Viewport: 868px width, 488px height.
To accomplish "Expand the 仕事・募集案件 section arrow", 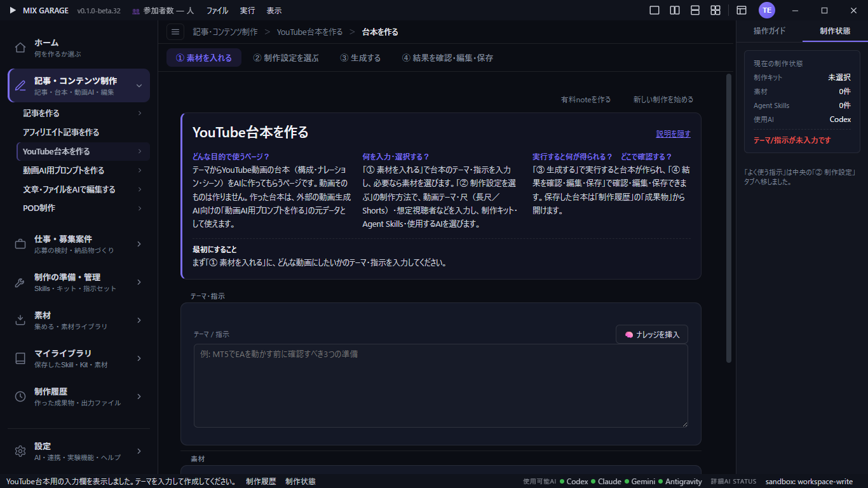I will (x=139, y=244).
